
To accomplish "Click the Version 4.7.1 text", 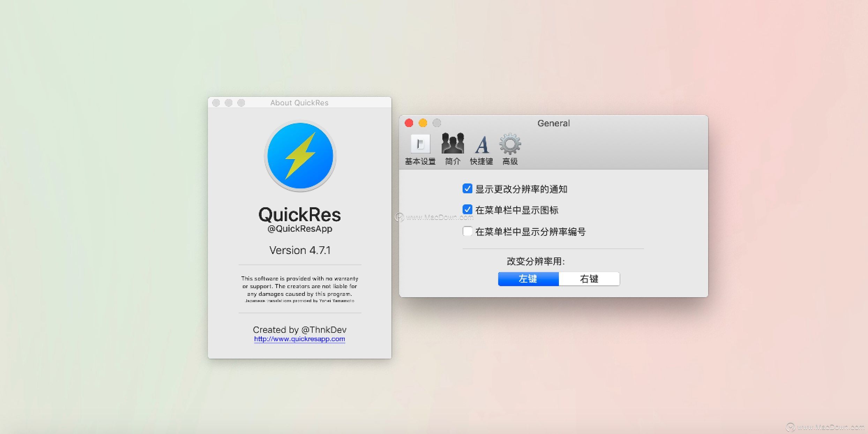I will 300,250.
